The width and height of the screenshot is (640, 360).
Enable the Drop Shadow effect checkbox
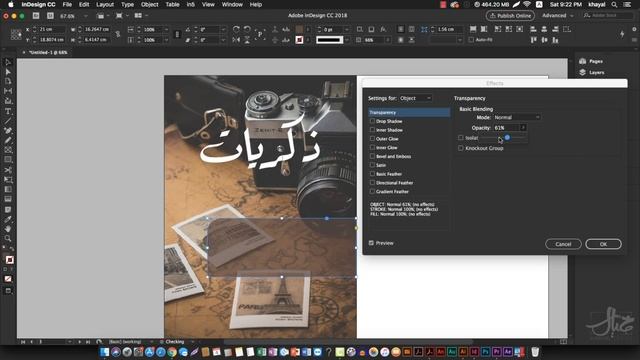coord(372,121)
